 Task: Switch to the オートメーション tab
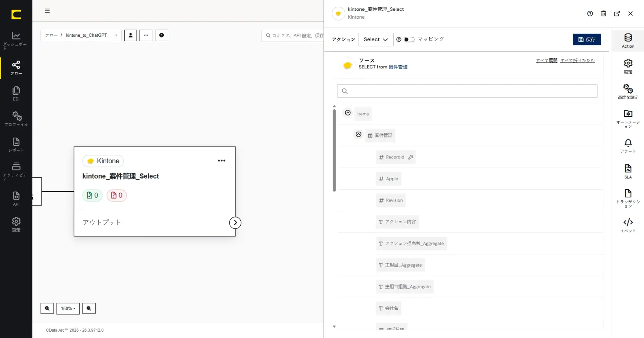[628, 119]
